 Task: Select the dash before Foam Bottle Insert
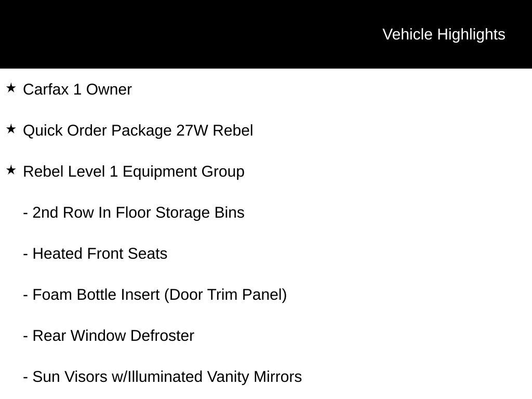point(25,296)
